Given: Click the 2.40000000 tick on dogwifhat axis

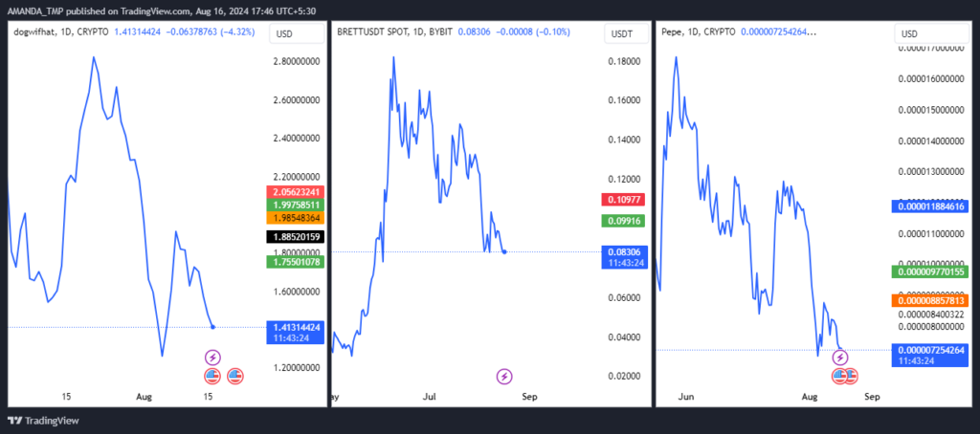Looking at the screenshot, I should (x=296, y=138).
